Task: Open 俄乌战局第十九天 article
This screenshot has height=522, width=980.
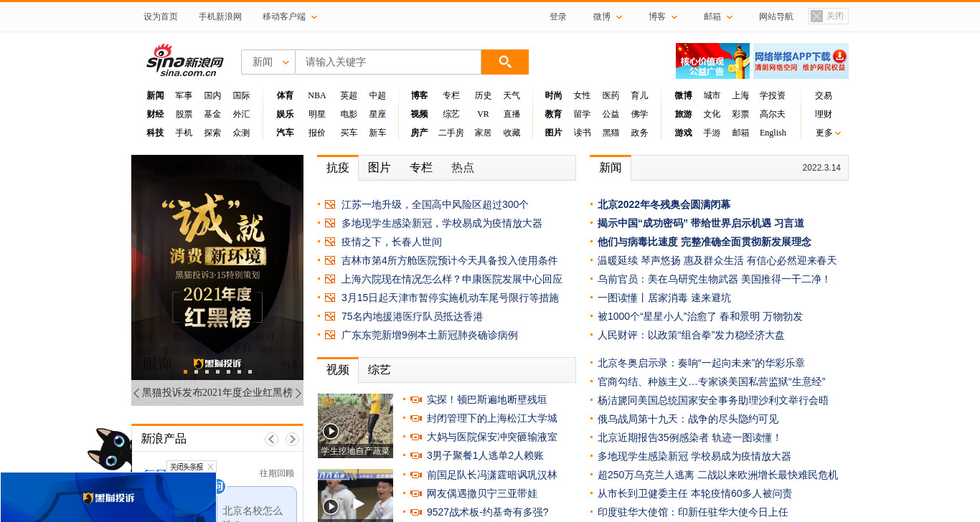Action: point(688,419)
